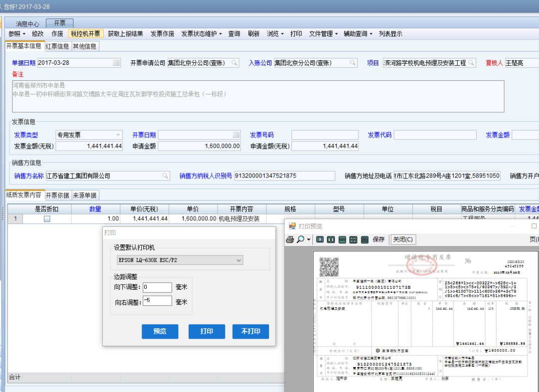Click 查询 in the toolbar
The image size is (539, 392).
[234, 34]
